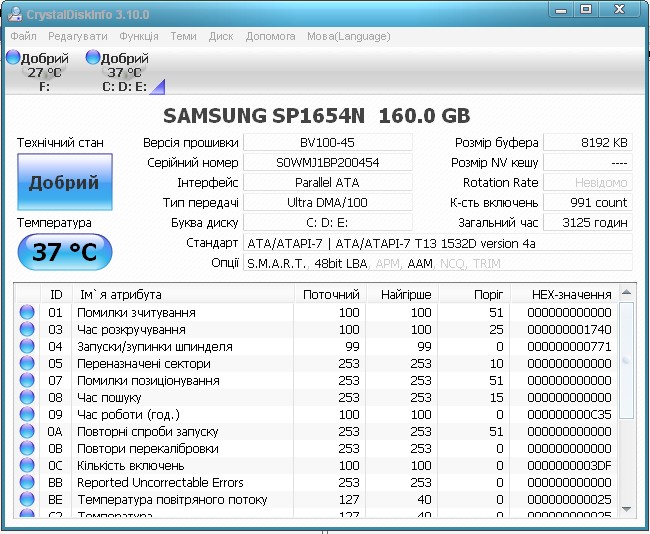Viewport: 650px width, 534px height.
Task: Click the status orb for attribute 08
Action: click(x=27, y=397)
